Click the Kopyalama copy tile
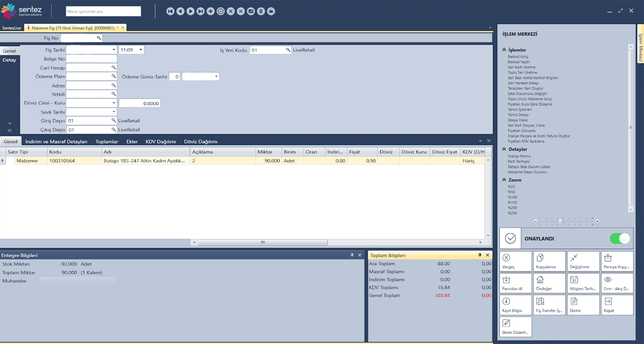 pyautogui.click(x=549, y=261)
